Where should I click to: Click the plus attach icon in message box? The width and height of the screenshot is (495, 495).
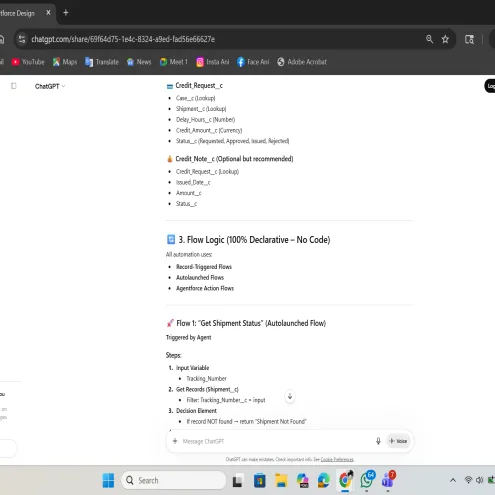[175, 441]
